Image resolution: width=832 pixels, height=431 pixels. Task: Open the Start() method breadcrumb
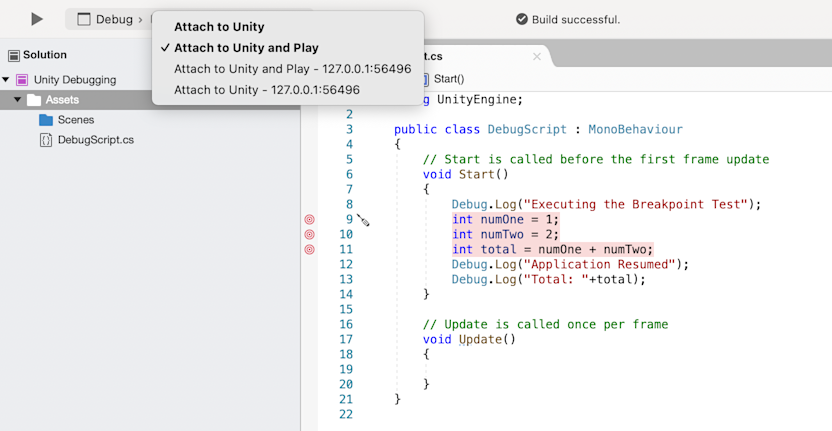[x=449, y=79]
